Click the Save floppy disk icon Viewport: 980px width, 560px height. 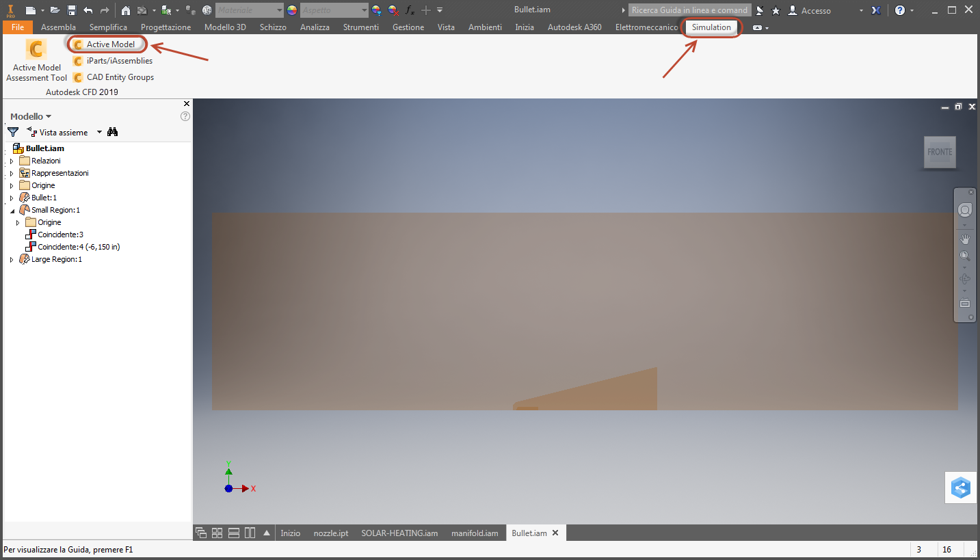pyautogui.click(x=71, y=10)
